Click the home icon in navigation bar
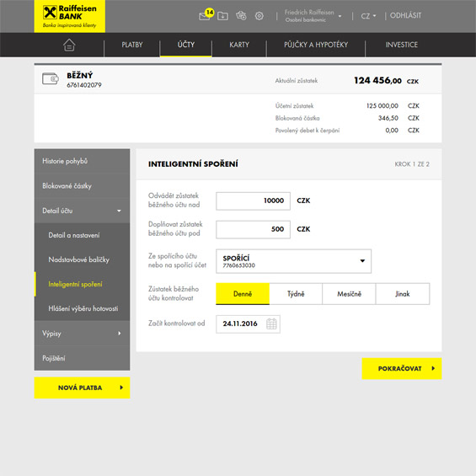476x476 pixels. [x=69, y=45]
